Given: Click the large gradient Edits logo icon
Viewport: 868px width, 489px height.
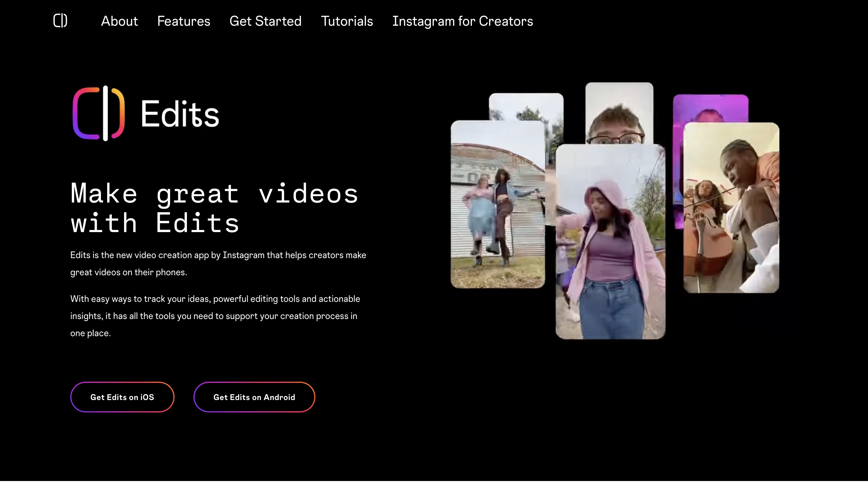Looking at the screenshot, I should pos(98,113).
